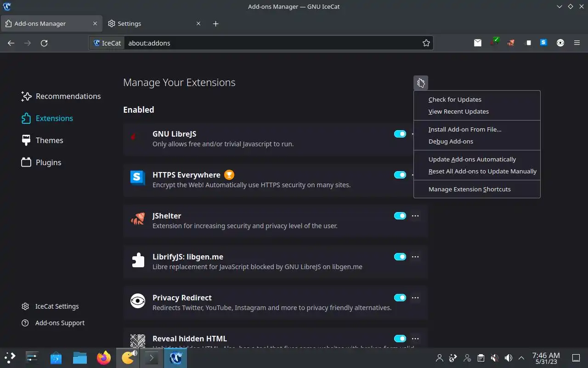Open the file manager from taskbar
Viewport: 588px width, 368px height.
[80, 357]
